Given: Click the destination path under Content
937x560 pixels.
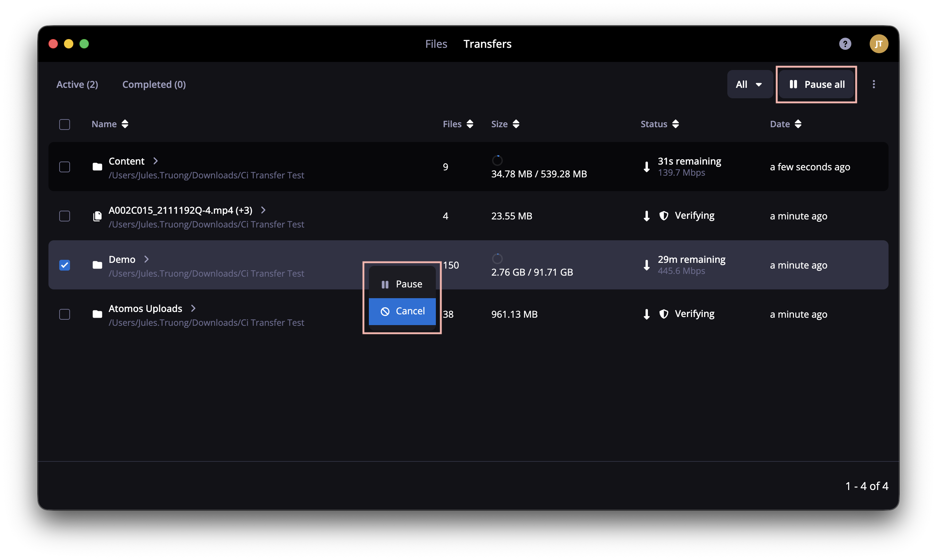Looking at the screenshot, I should [206, 175].
